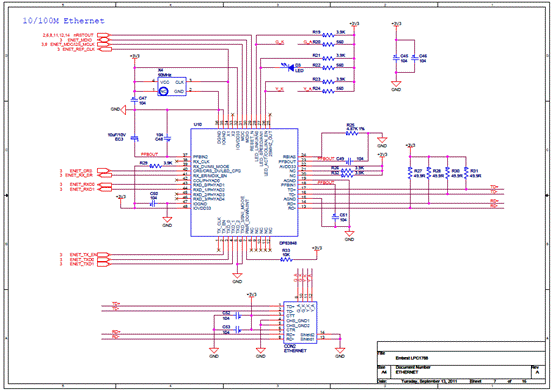Click the C45 capacitor symbol
This screenshot has height=392, width=553.
tap(396, 58)
